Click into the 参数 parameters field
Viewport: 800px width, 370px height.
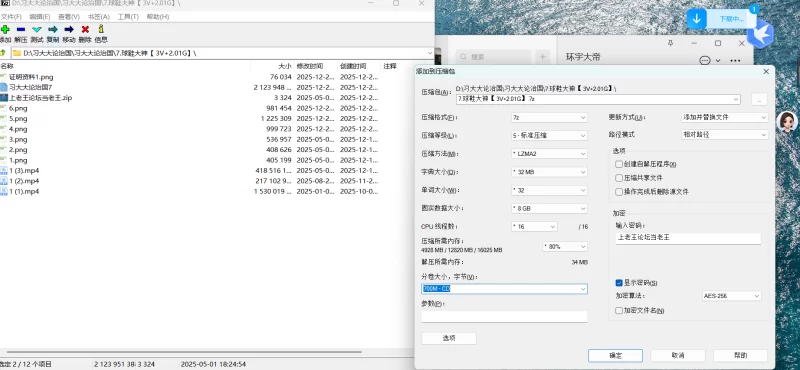point(504,316)
